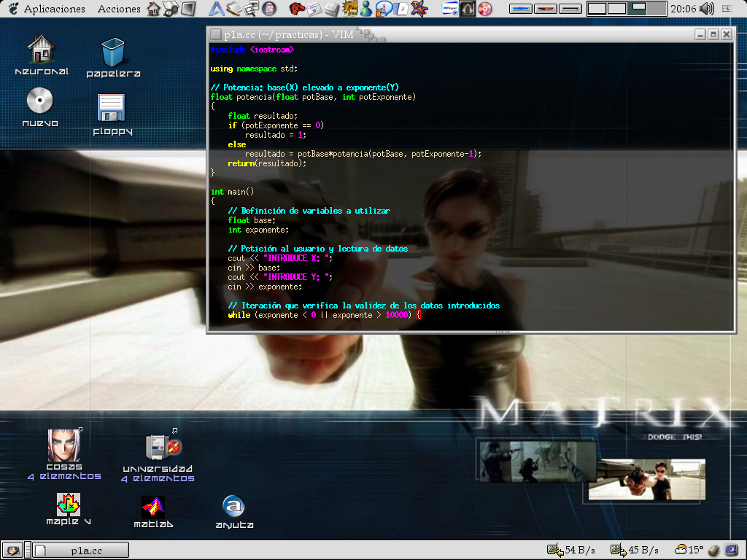The image size is (747, 560).
Task: Click the red system monitor applet
Action: coord(545,9)
